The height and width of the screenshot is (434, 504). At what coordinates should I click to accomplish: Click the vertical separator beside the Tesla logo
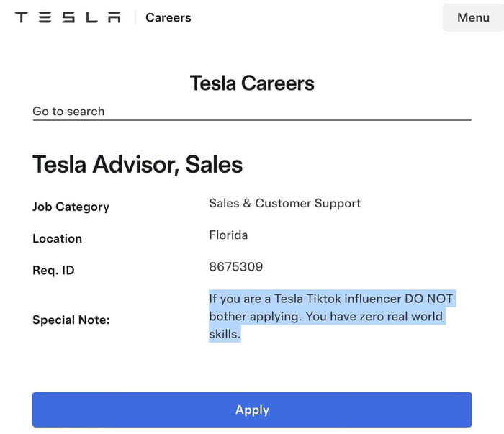pyautogui.click(x=135, y=17)
